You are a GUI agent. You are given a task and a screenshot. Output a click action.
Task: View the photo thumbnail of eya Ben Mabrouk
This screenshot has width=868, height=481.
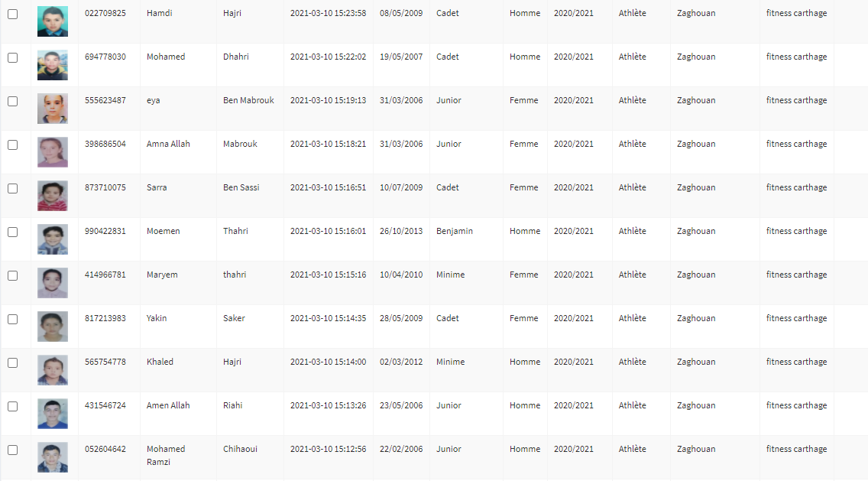(53, 109)
